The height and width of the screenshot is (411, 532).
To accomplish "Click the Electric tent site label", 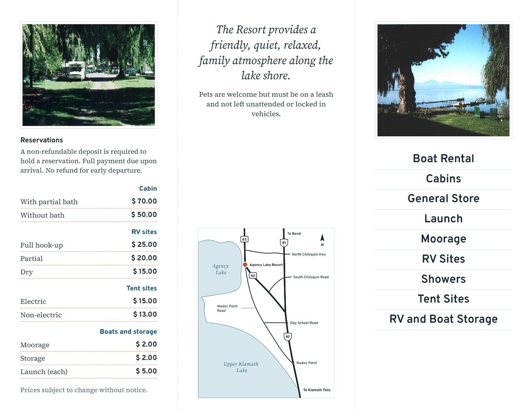I will pos(33,302).
